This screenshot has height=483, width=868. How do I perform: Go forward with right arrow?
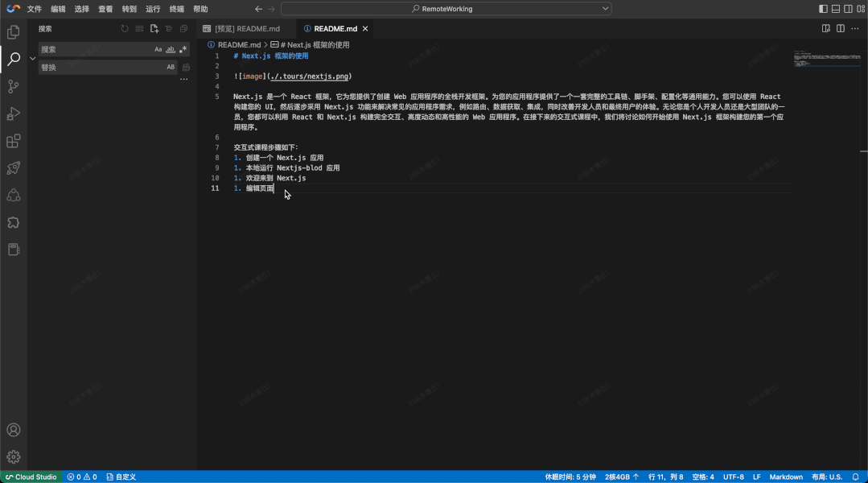pos(271,9)
